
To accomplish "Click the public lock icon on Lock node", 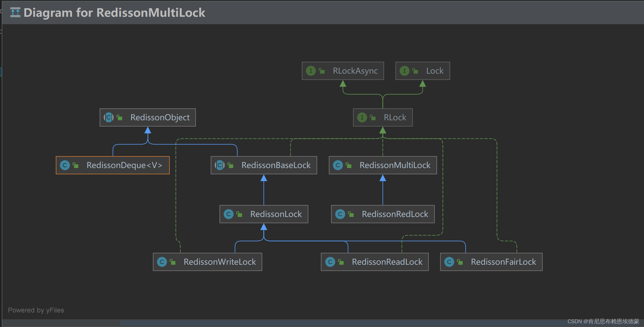I will tap(415, 71).
